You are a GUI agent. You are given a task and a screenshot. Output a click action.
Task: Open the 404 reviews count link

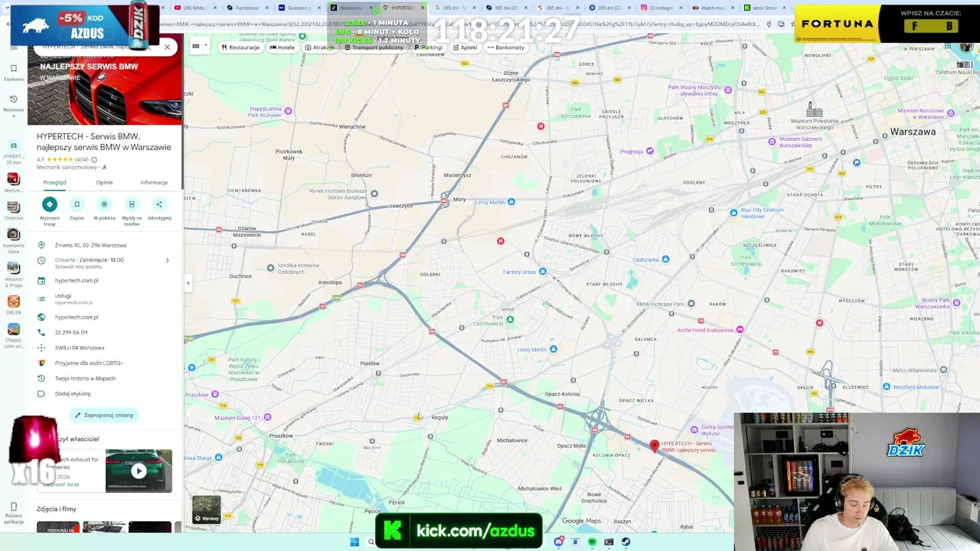(82, 160)
